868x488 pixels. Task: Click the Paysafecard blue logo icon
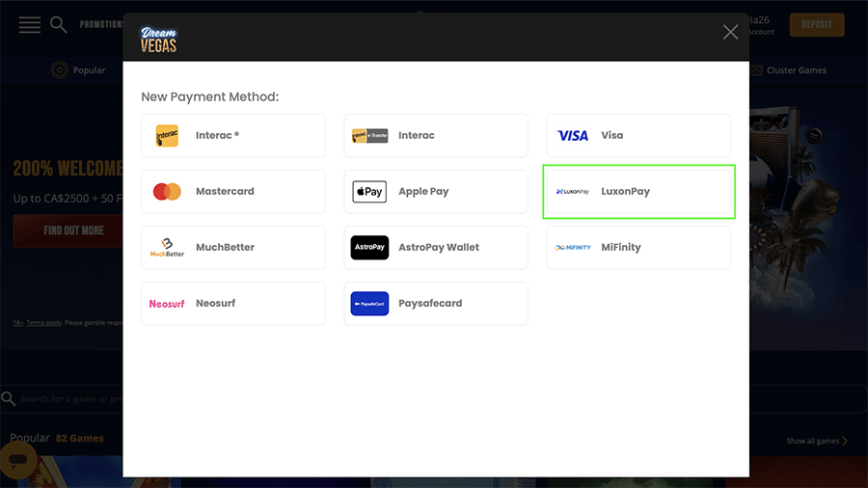[369, 303]
